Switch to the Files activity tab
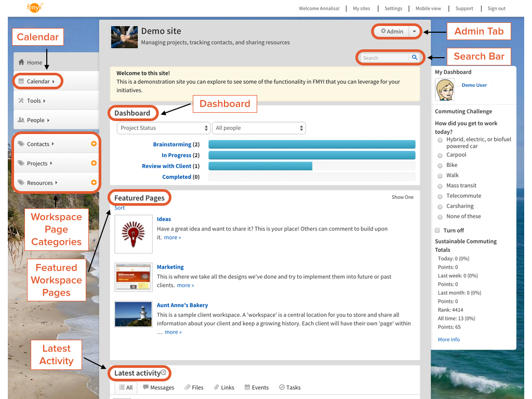This screenshot has width=532, height=399. coord(193,388)
